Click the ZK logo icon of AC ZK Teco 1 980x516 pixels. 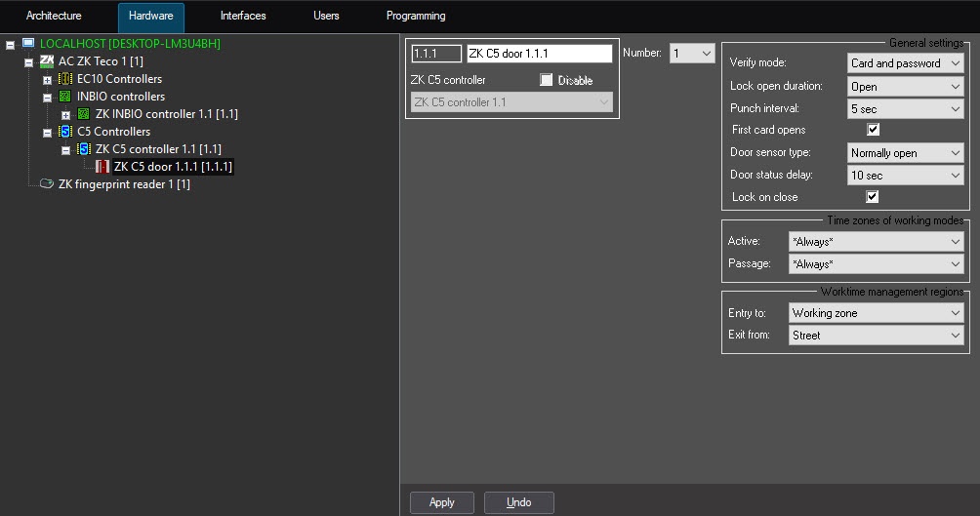point(47,61)
